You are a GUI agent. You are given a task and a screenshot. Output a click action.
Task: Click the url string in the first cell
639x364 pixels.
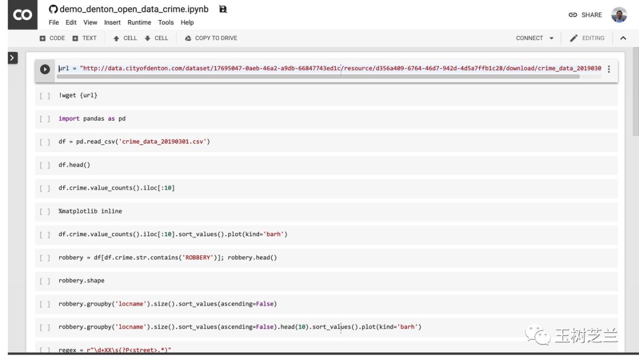pyautogui.click(x=340, y=69)
